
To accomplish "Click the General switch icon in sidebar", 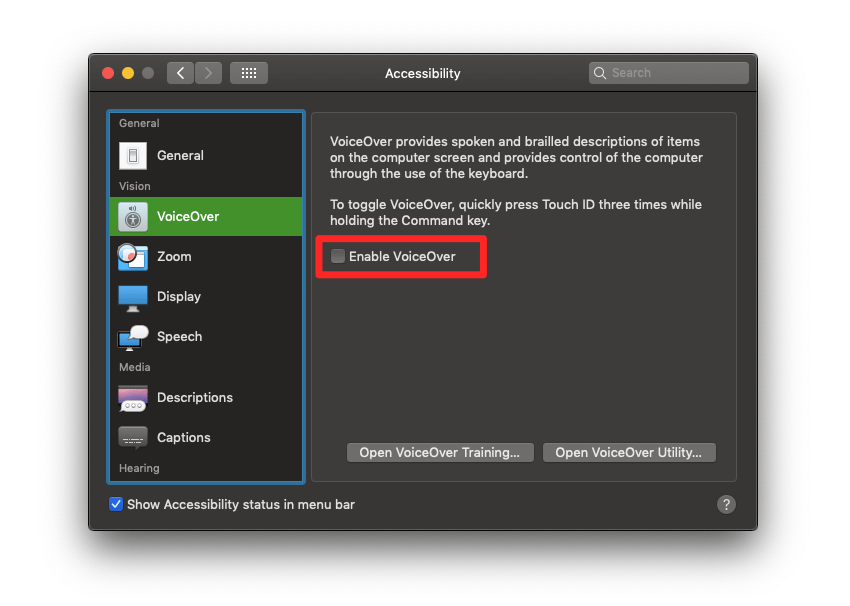I will pyautogui.click(x=133, y=156).
